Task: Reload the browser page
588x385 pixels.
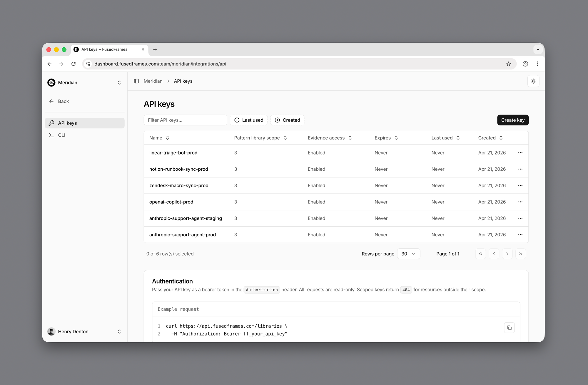Action: [x=73, y=64]
